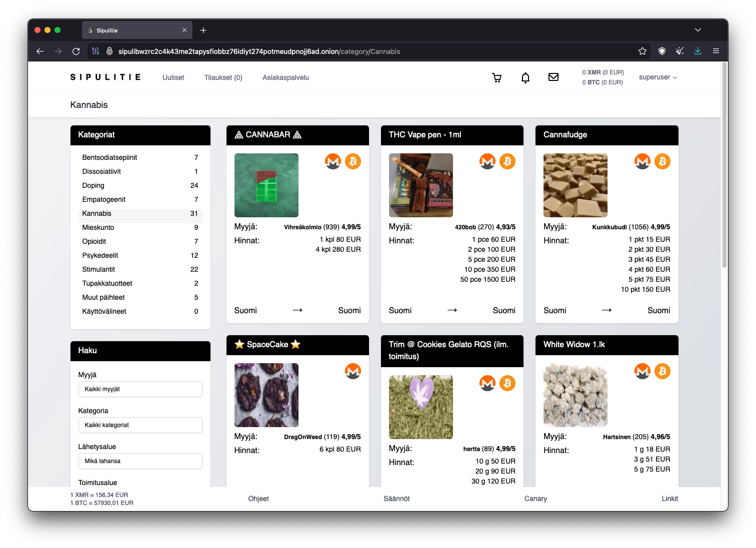This screenshot has width=756, height=548.
Task: Expand the superuser account dropdown
Action: (x=657, y=77)
